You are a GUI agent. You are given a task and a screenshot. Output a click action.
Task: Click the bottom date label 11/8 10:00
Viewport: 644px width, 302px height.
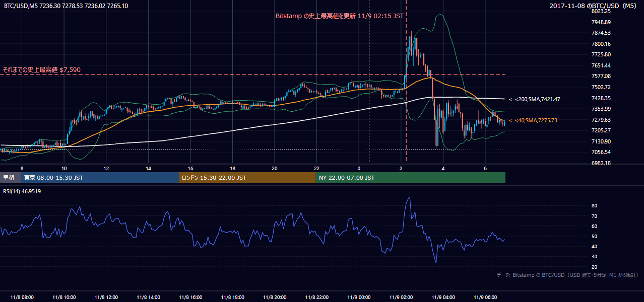[64, 297]
